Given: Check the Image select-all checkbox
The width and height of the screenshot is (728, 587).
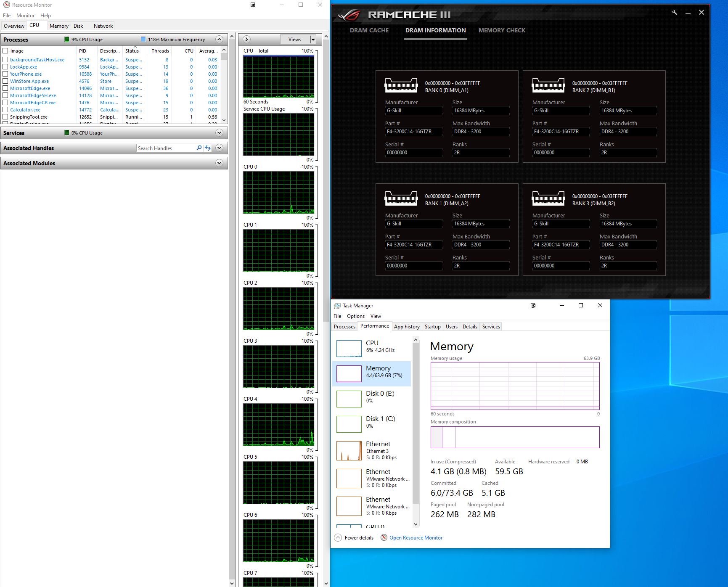Looking at the screenshot, I should point(5,51).
